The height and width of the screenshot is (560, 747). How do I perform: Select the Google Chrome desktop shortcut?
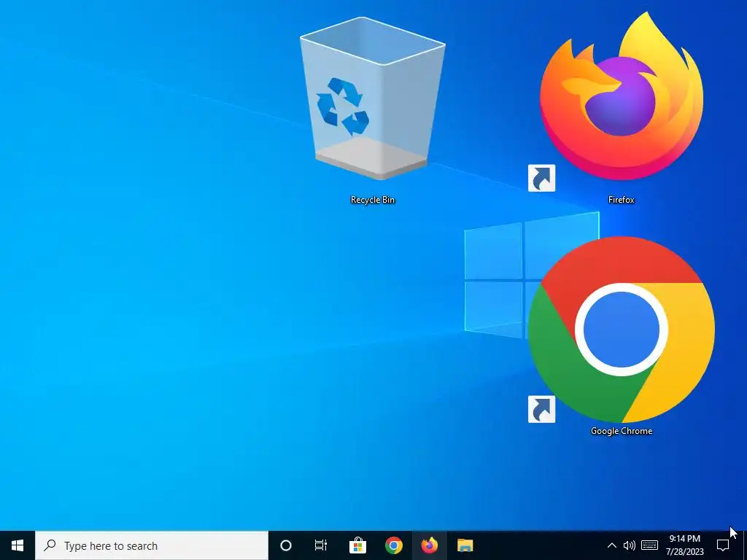[622, 329]
